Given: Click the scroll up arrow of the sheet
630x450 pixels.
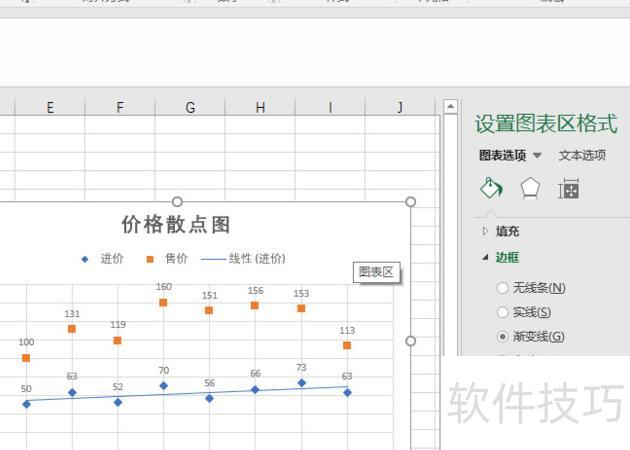Looking at the screenshot, I should (x=450, y=107).
